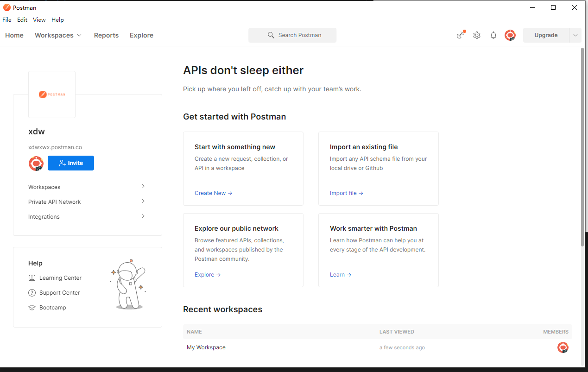This screenshot has height=372, width=588.
Task: Open Learning Center from the Help panel
Action: pos(60,278)
